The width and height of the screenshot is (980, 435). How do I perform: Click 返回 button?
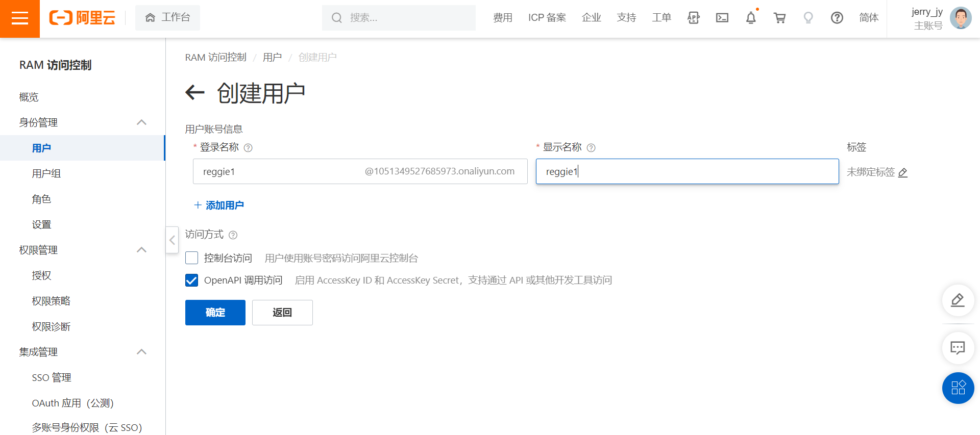tap(282, 313)
